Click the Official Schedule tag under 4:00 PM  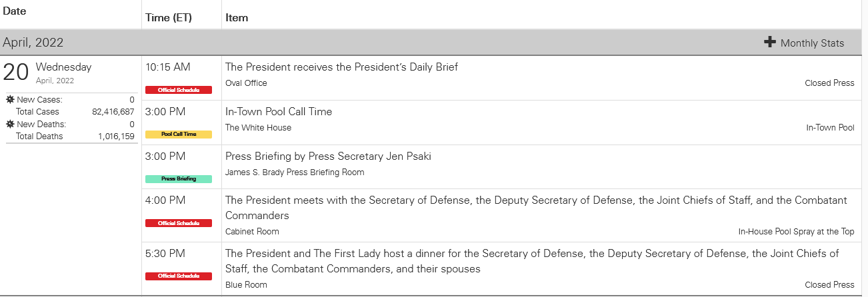click(x=179, y=223)
